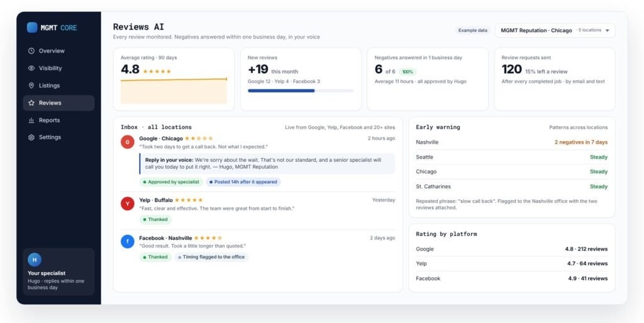Click the 'Google · Chicago' review title
Viewport: 644px width, 323px height.
click(161, 139)
